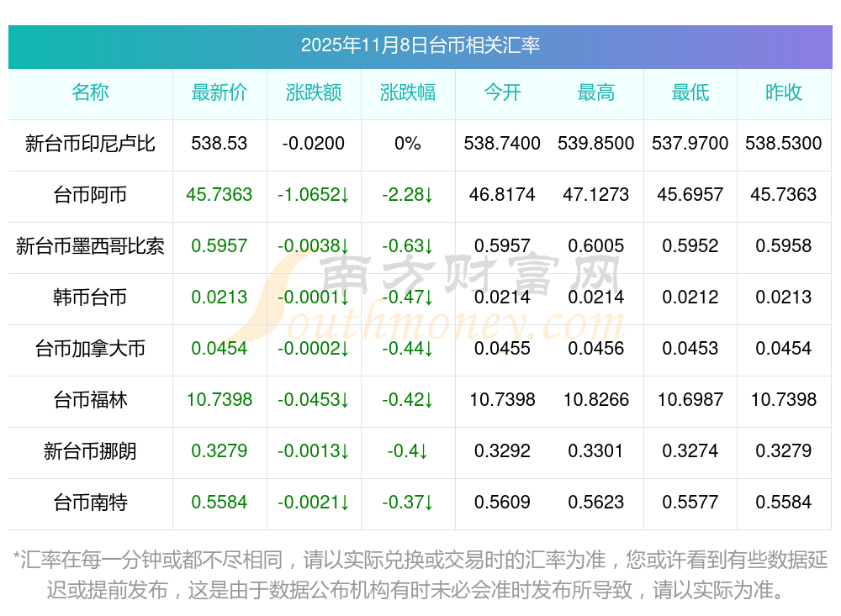Select the -2.28↓ change percentage cell
841x616 pixels.
[x=408, y=195]
